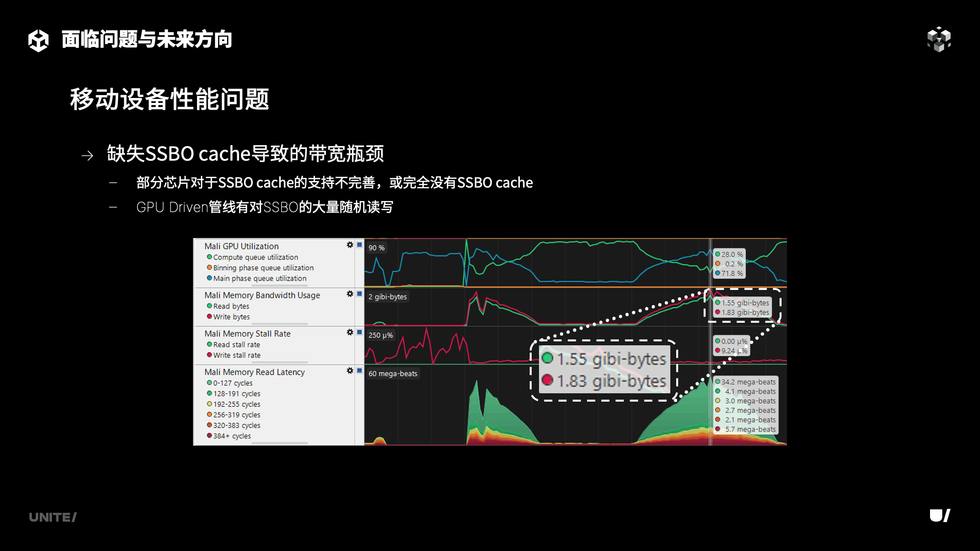Click resize handle below Write bytes series
980x551 pixels.
coord(279,324)
